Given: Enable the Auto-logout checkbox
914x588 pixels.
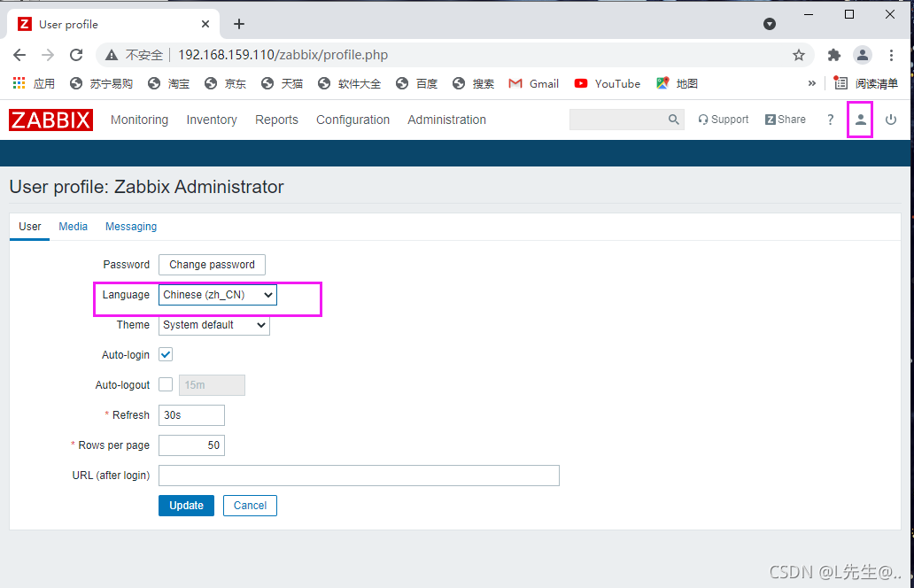Looking at the screenshot, I should [166, 384].
